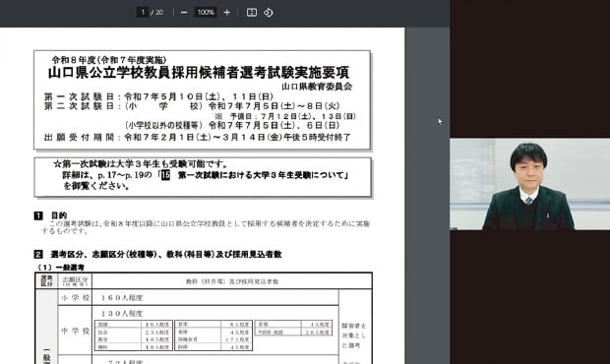Viewport: 610px width, 364px height.
Task: Click the page number input field
Action: coord(143,13)
